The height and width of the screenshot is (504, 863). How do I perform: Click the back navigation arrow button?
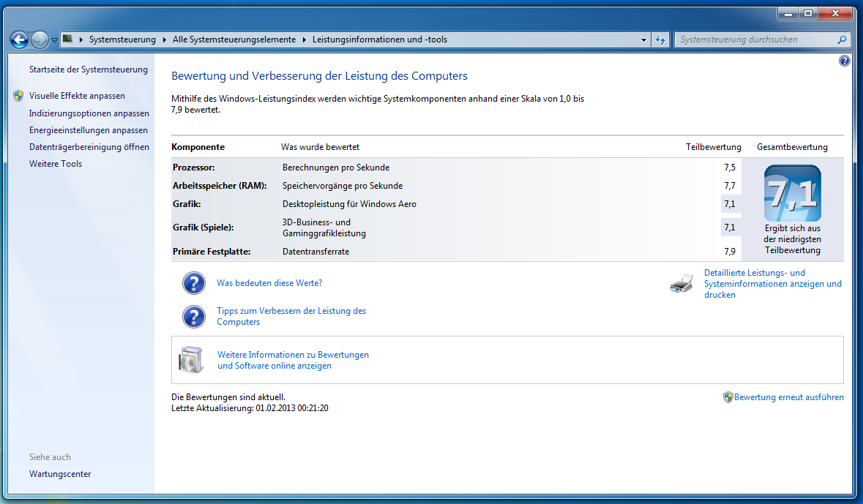[20, 40]
